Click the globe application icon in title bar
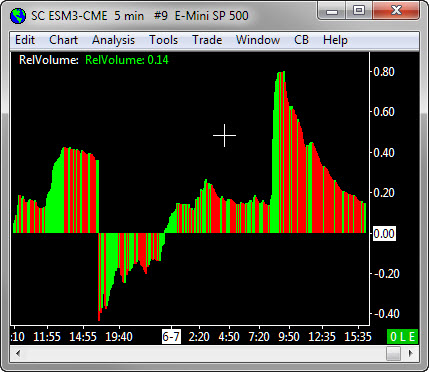 pos(18,16)
